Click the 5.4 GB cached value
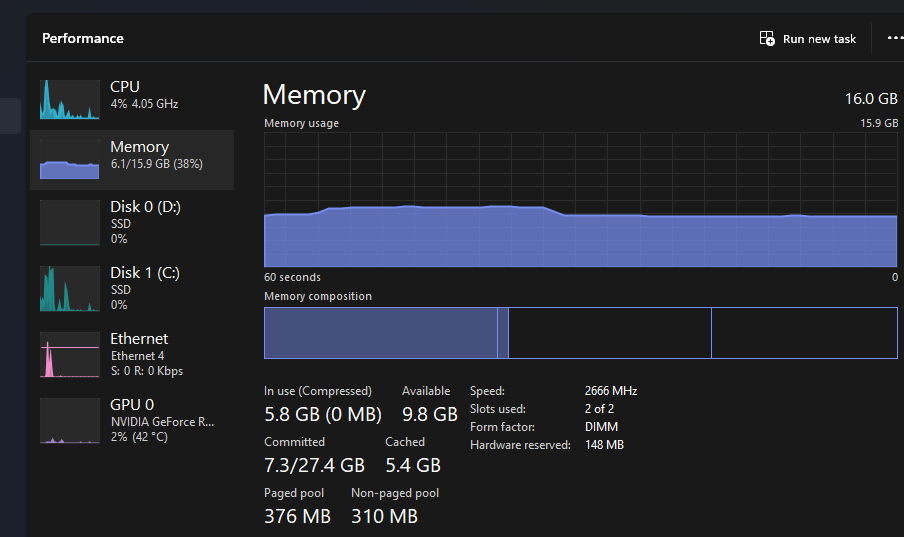 point(413,465)
